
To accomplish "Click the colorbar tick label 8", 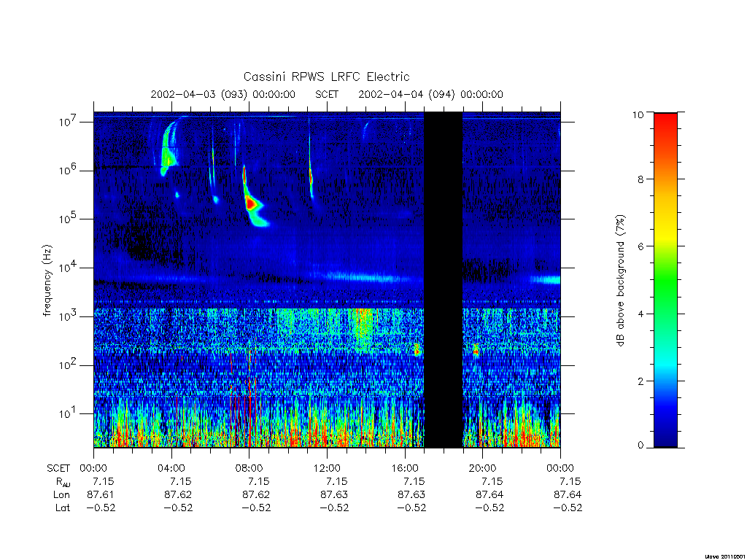I will click(x=640, y=179).
